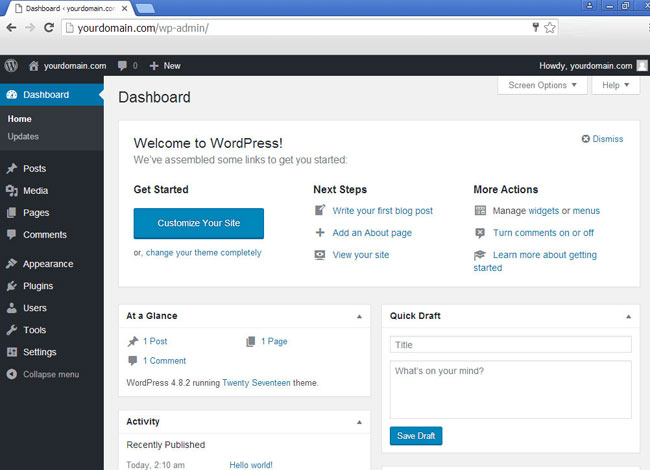Open Home under Dashboard menu
650x470 pixels.
19,119
